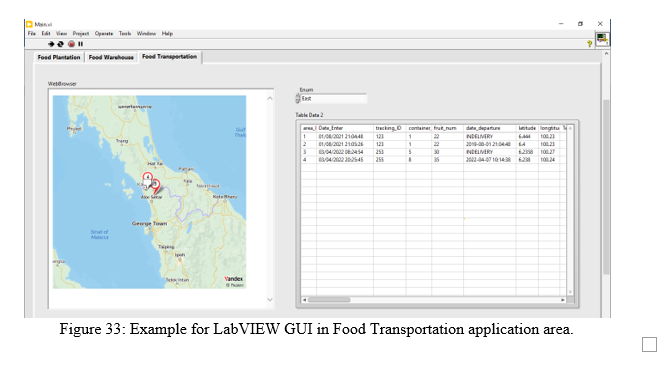Click the table vertical scroll down arrow
Screen dimensions: 662x388
point(570,292)
